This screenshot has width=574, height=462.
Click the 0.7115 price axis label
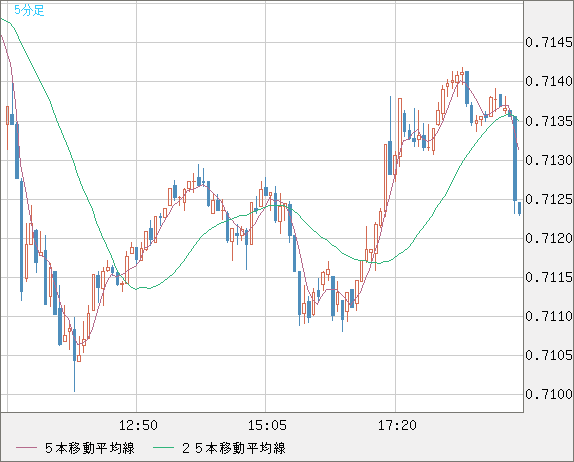coord(549,277)
